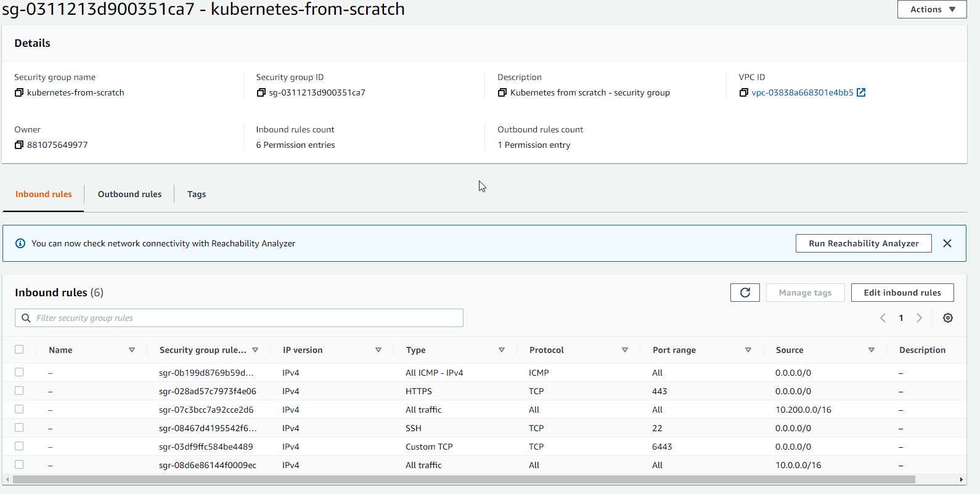Open the Actions dropdown menu
The image size is (980, 494).
click(x=932, y=9)
